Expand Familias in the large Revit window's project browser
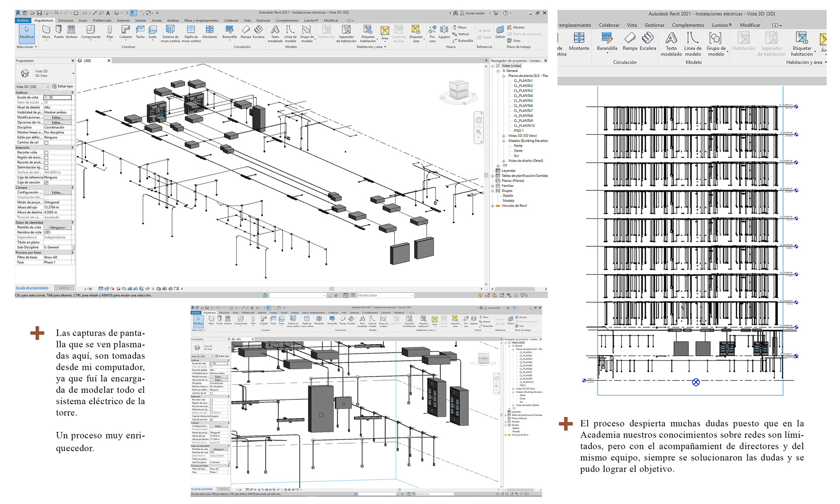This screenshot has width=840, height=504. click(493, 186)
